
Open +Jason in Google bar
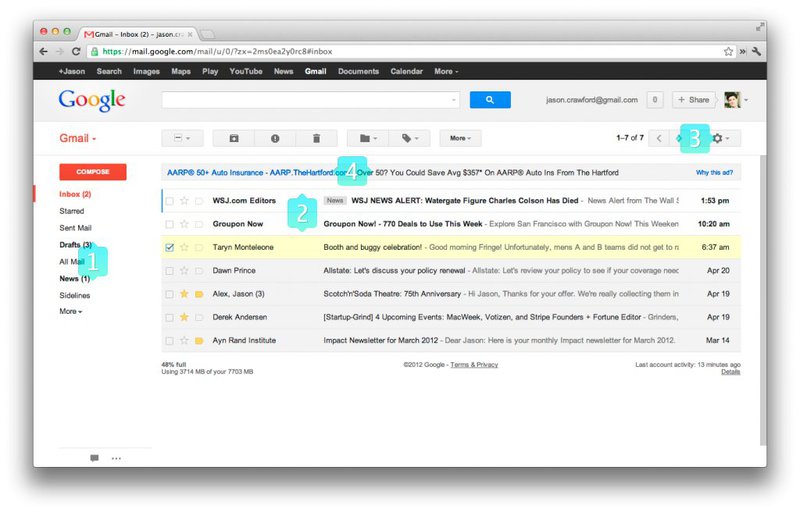[x=72, y=71]
